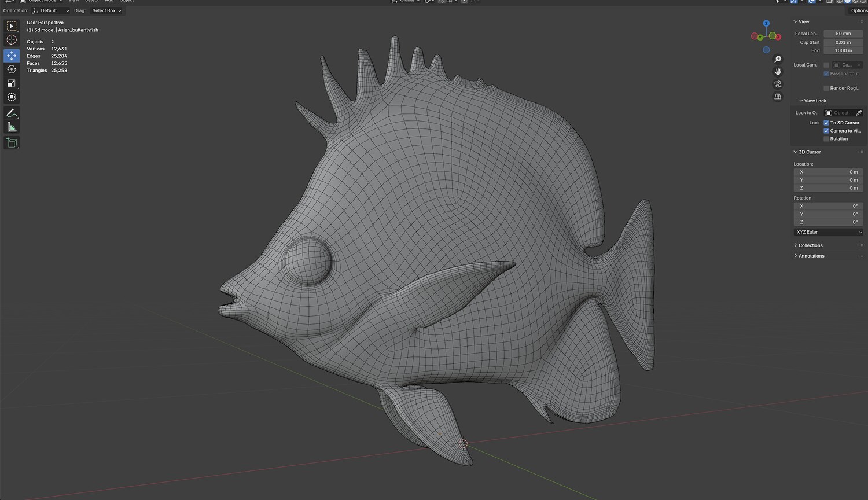Click the Local Camera object field
The height and width of the screenshot is (500, 868).
[x=848, y=65]
